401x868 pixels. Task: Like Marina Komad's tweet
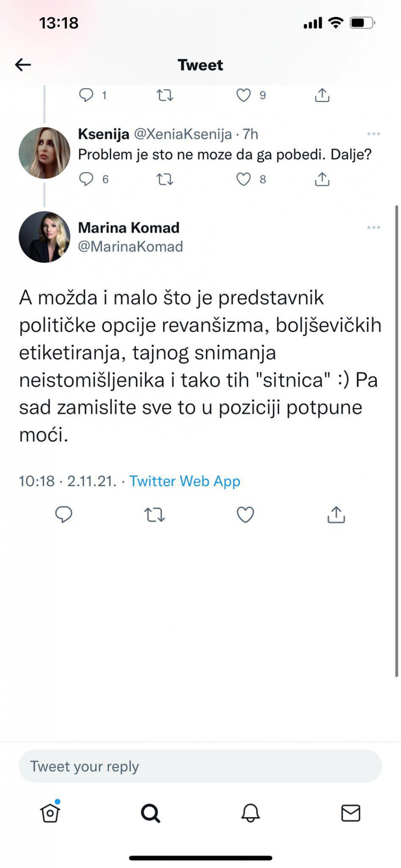point(245,515)
